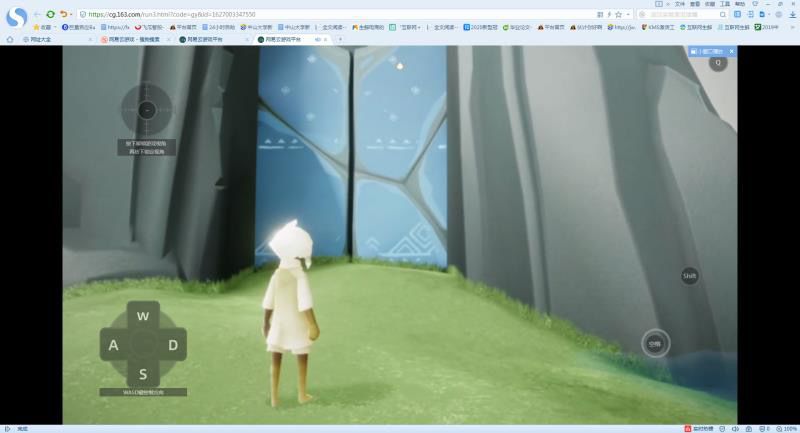Click the search magnifier icon
800x433 pixels.
723,14
